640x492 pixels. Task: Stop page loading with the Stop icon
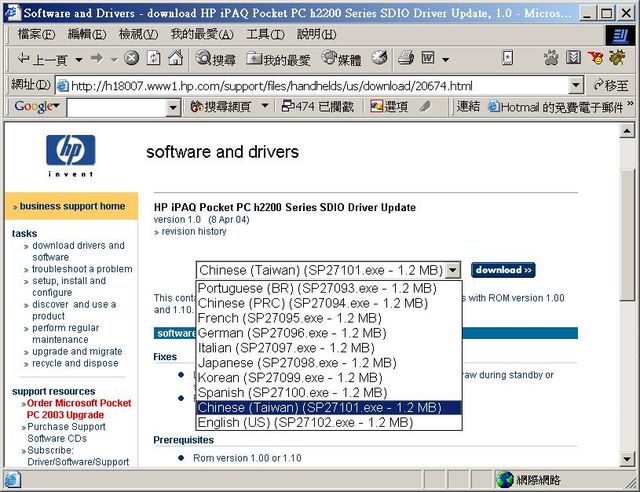pos(131,58)
